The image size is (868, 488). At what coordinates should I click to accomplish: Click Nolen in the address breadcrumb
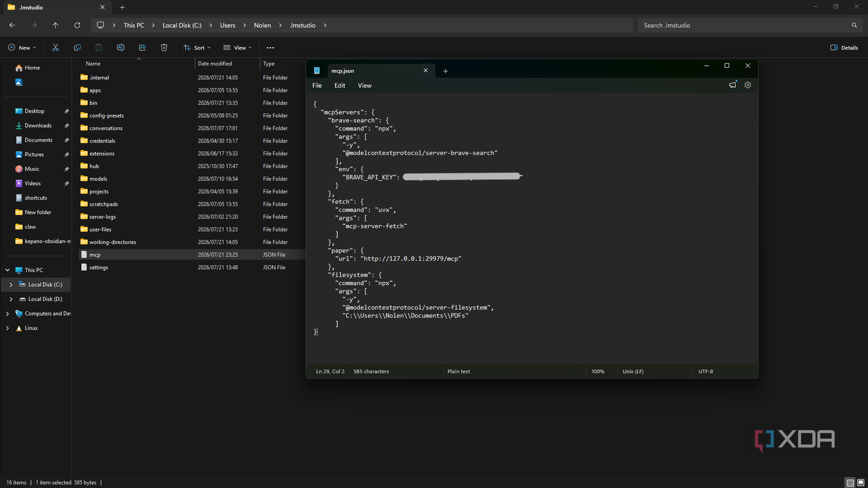click(x=263, y=25)
